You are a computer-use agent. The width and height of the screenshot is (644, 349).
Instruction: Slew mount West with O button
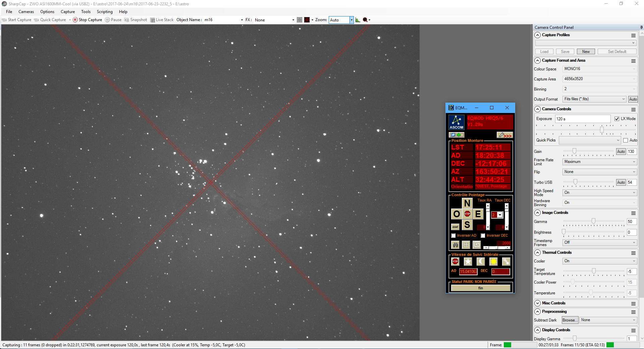457,214
